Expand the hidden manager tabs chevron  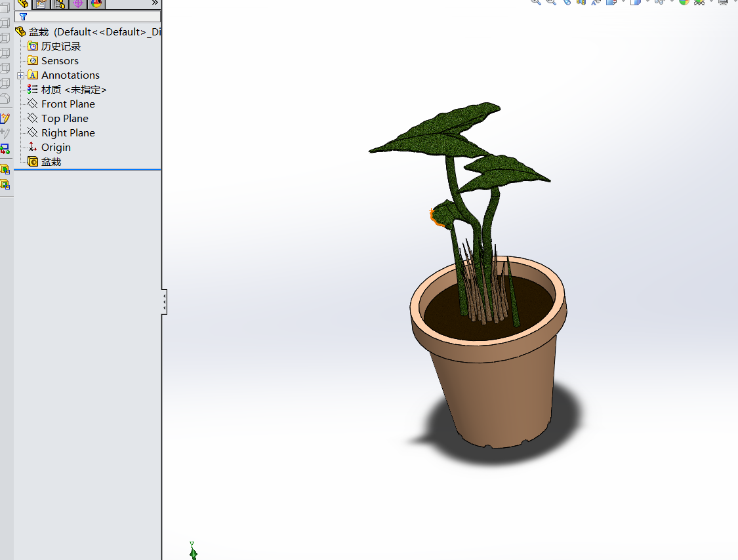155,3
